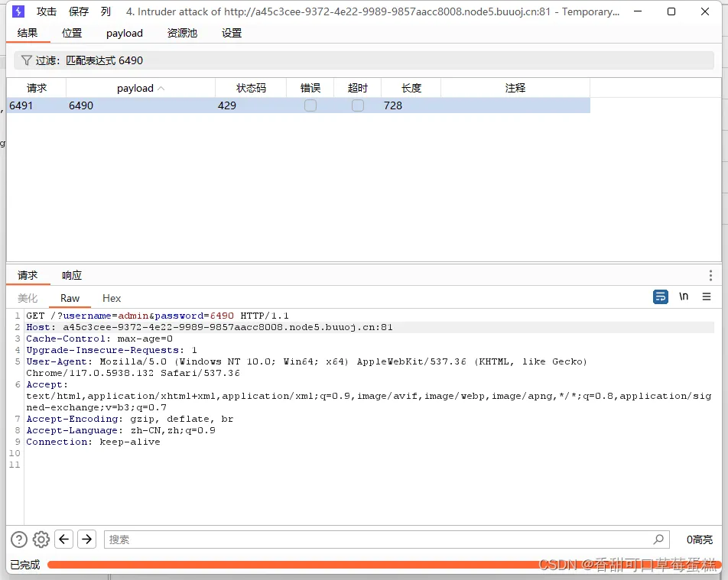Open the settings gear near the search bar
728x580 pixels.
coord(41,539)
